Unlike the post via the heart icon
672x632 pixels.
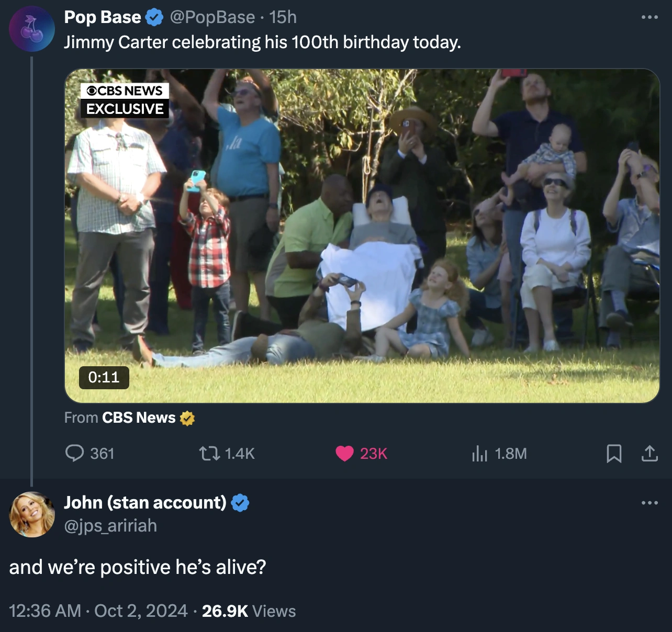click(x=344, y=453)
